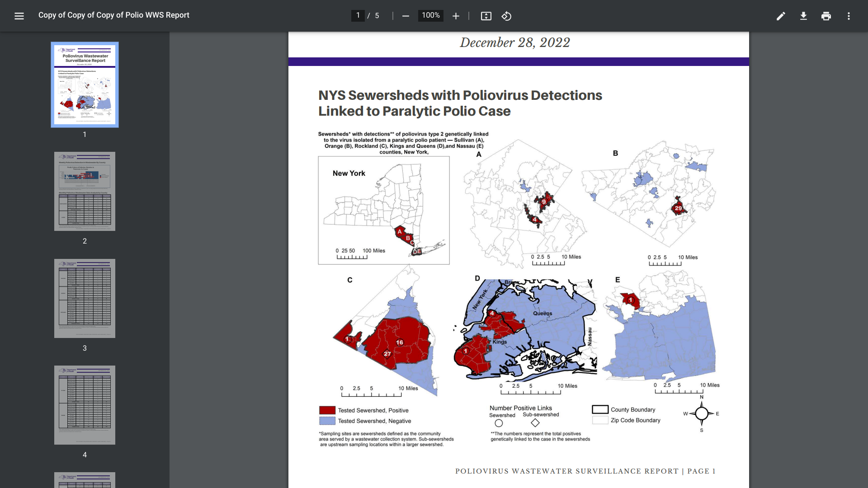Go to the page 4 thumbnail
The height and width of the screenshot is (488, 868).
coord(85,405)
